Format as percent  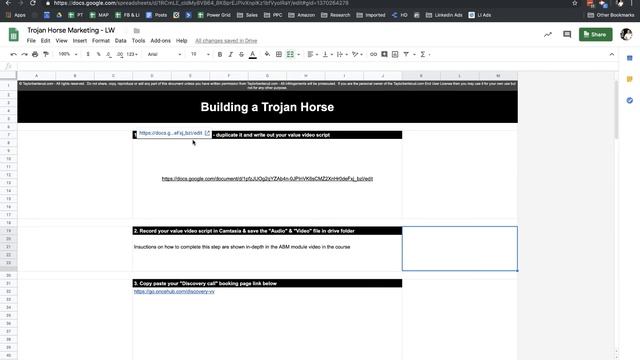click(x=98, y=54)
